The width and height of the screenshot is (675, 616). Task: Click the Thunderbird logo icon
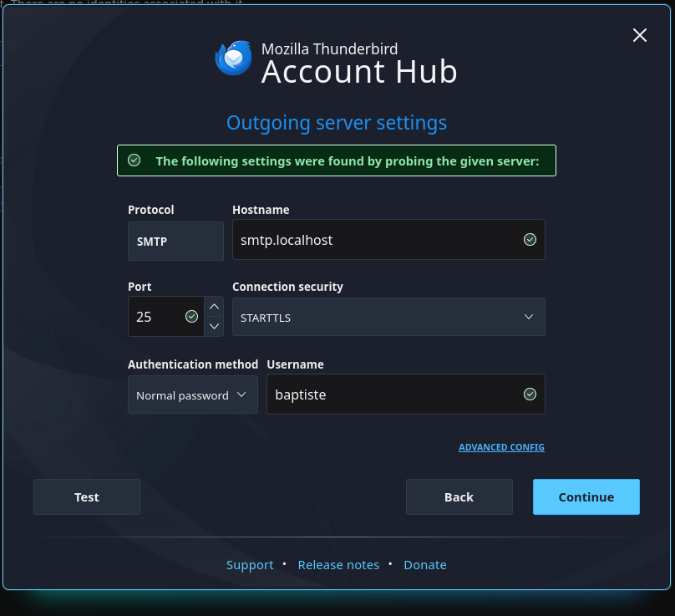point(233,58)
